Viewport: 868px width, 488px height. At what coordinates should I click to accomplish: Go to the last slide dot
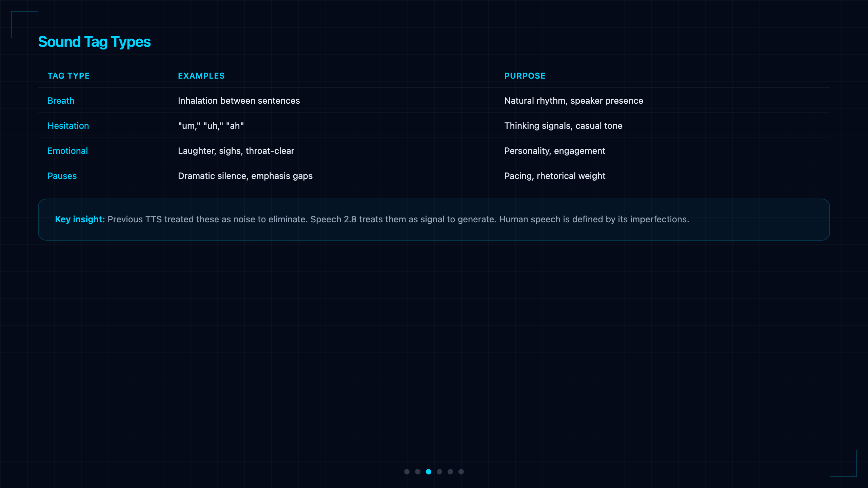461,472
